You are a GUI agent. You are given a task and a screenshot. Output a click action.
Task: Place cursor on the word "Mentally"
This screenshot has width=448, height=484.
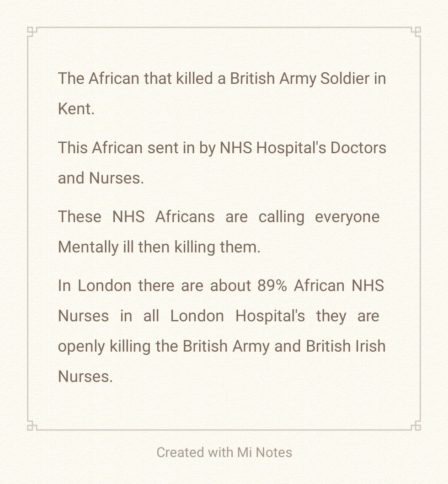88,247
